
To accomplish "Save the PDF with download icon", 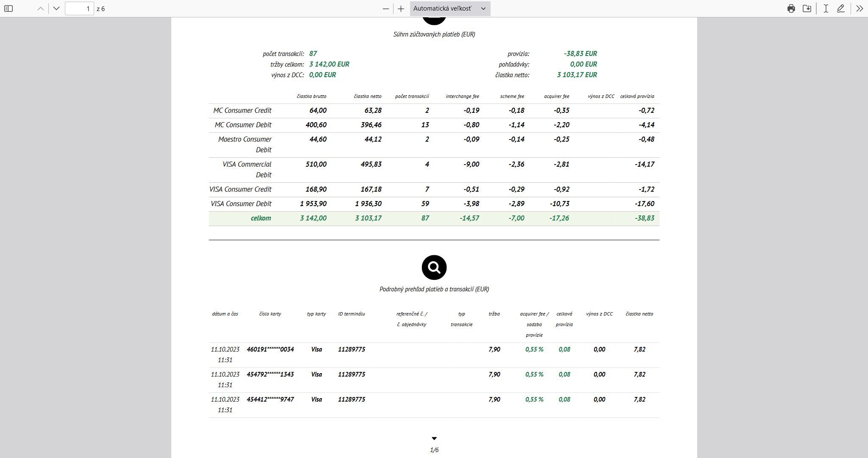I will (807, 8).
